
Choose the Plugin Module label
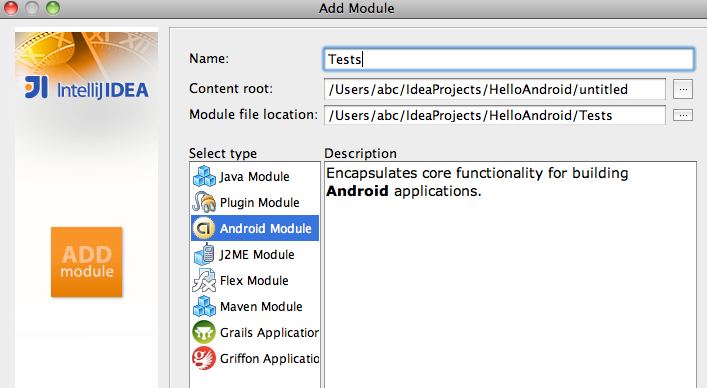pos(260,203)
